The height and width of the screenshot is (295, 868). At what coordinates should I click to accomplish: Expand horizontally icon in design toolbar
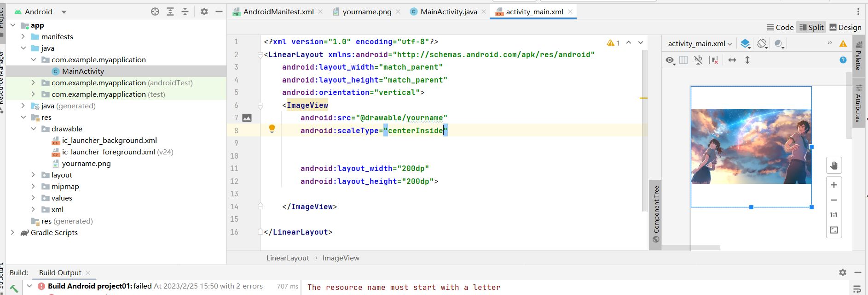[x=732, y=60]
